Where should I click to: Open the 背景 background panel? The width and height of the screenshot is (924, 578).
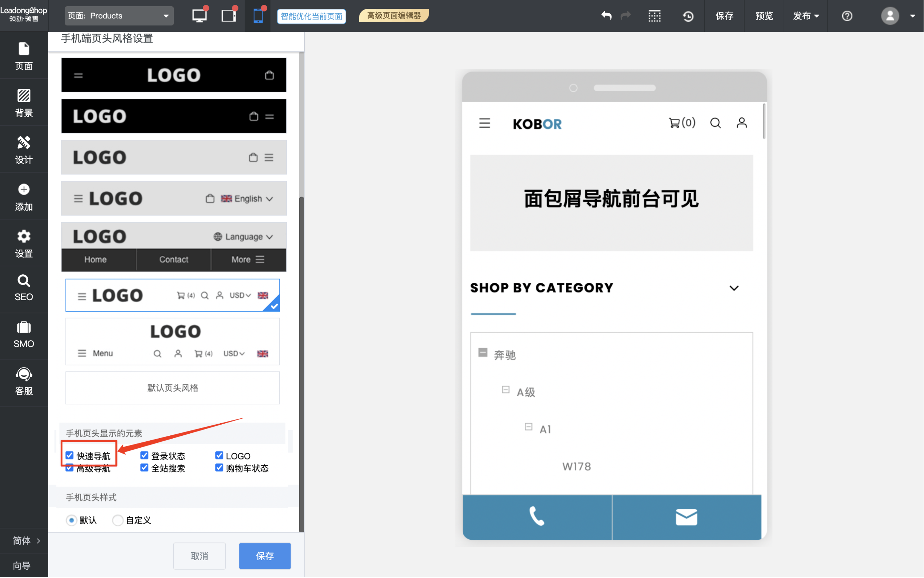(x=24, y=102)
